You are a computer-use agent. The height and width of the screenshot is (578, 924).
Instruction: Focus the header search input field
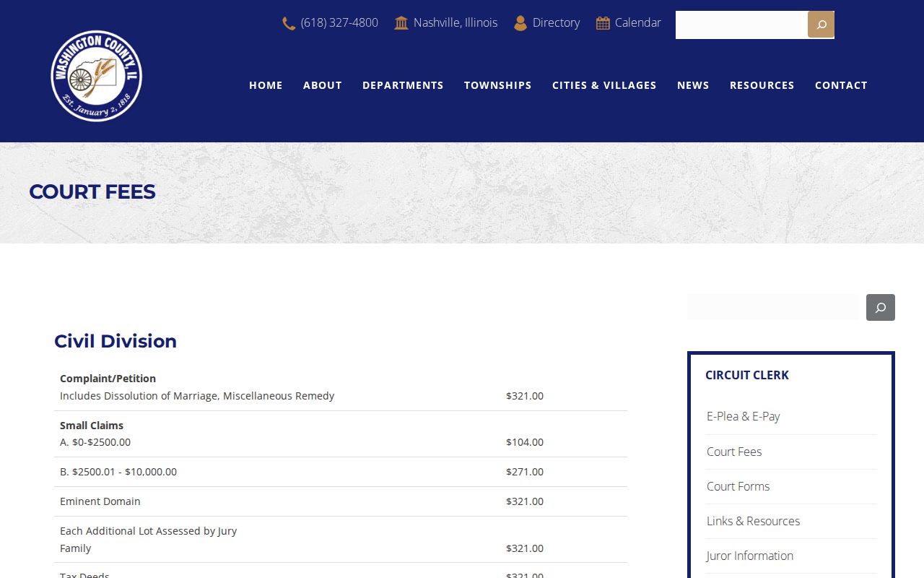point(741,25)
